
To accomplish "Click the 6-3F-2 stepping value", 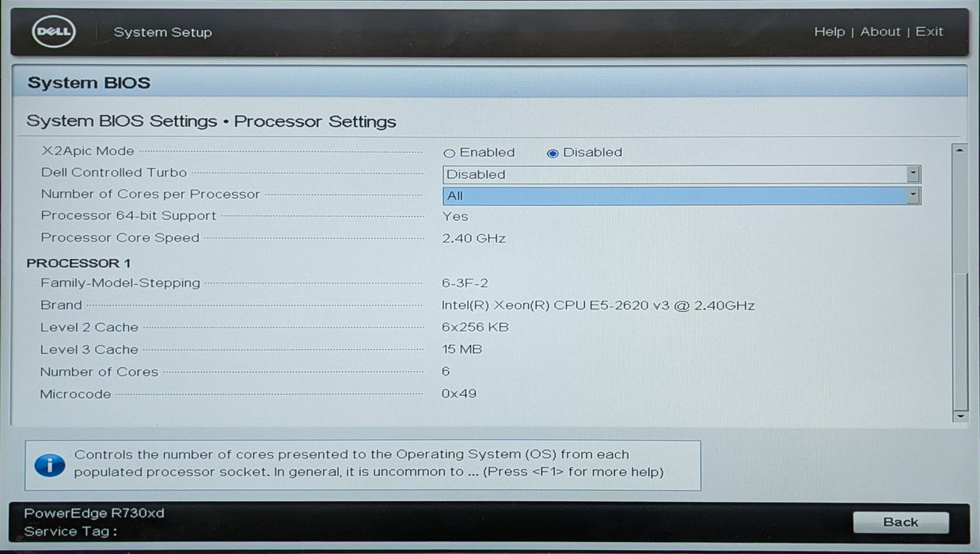I will click(x=465, y=283).
